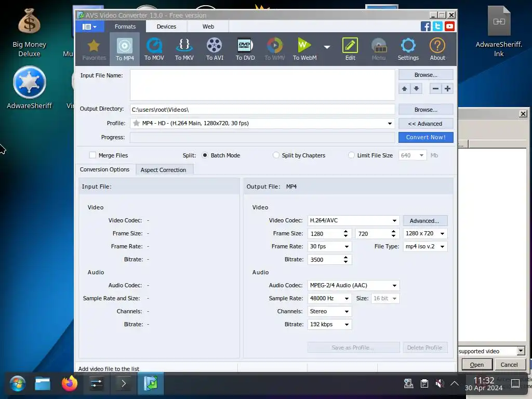The width and height of the screenshot is (532, 399).
Task: Switch to the Formats tab
Action: coord(125,26)
